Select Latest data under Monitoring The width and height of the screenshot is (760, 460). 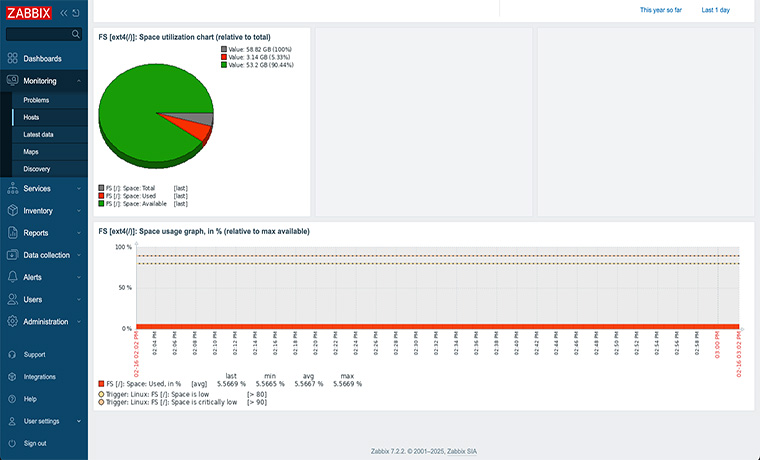39,134
